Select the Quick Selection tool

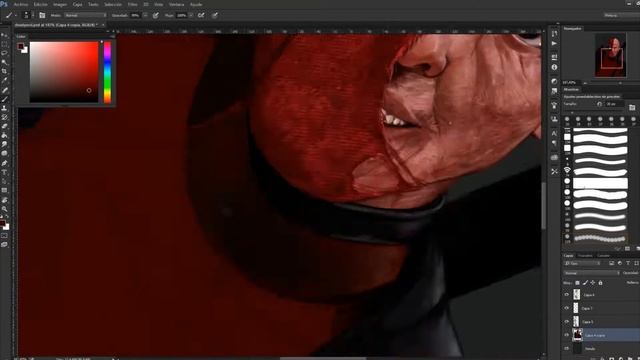4,62
